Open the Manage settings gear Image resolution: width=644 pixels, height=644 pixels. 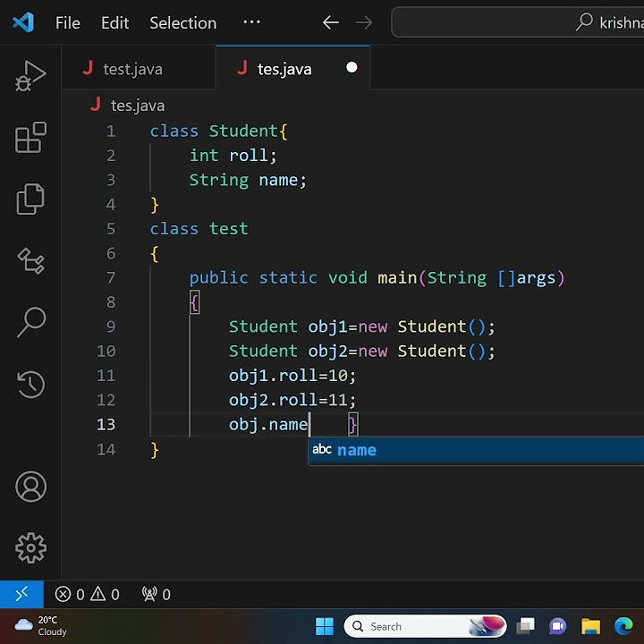30,548
